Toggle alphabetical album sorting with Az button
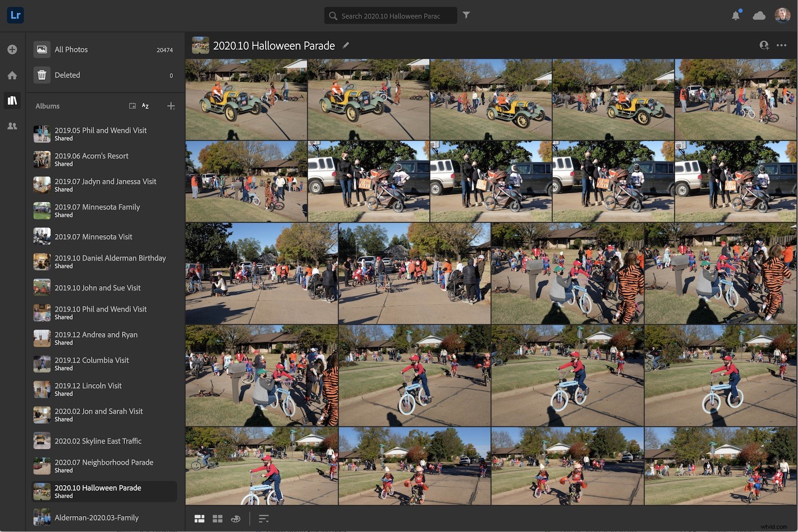The image size is (798, 532). [145, 106]
